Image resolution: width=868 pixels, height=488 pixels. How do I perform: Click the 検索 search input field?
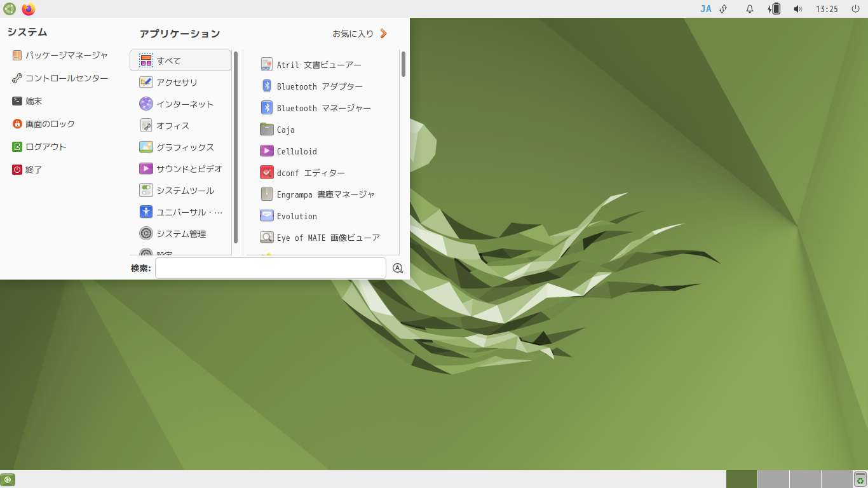coord(270,268)
